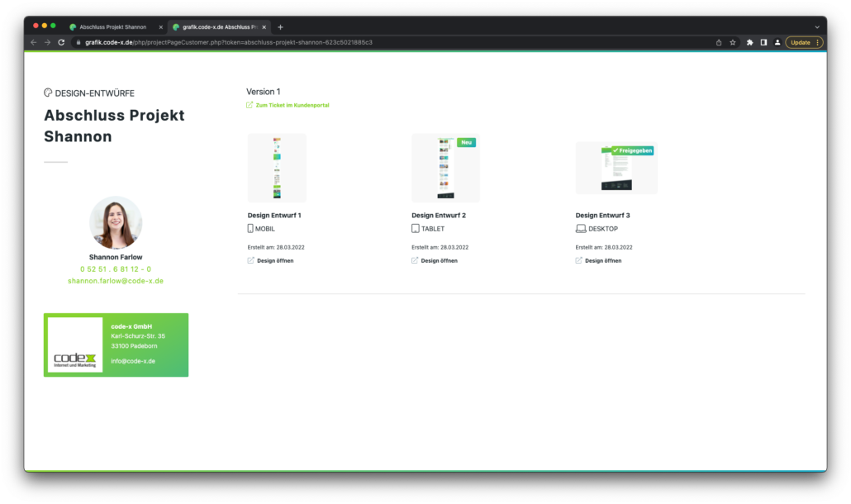Click the Update button in Chrome toolbar
Image resolution: width=851 pixels, height=504 pixels.
(801, 42)
